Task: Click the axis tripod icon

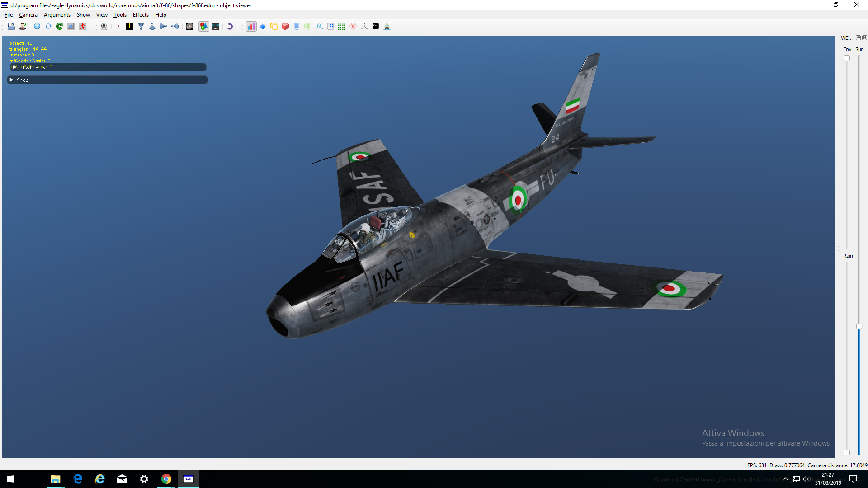Action: 364,26
